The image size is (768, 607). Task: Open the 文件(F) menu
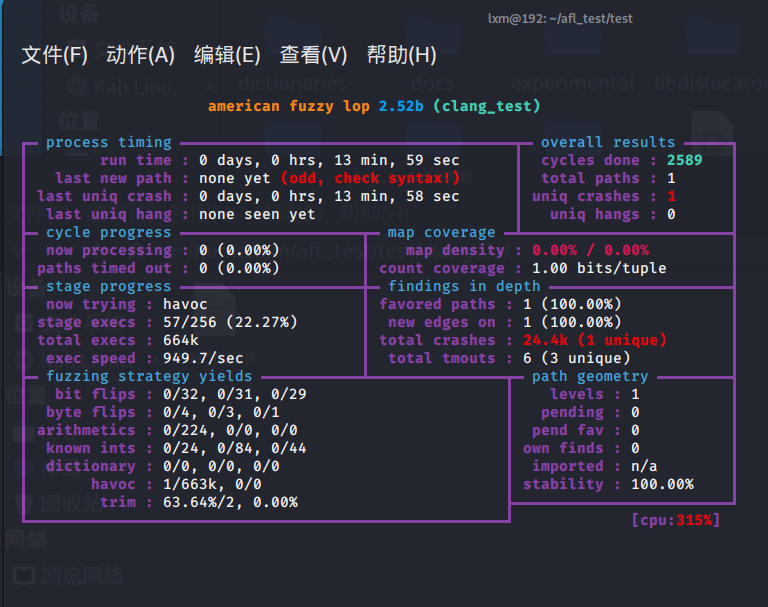click(x=55, y=55)
